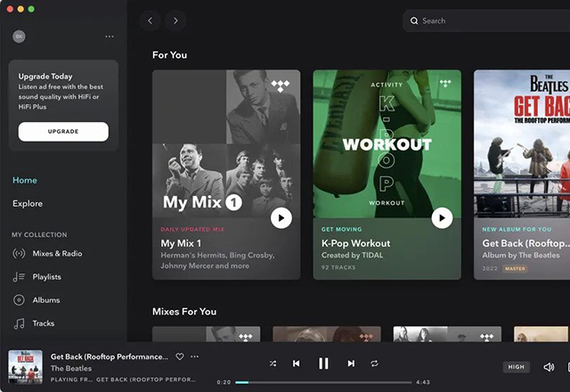Toggle repeat mode
This screenshot has width=570, height=392.
374,363
